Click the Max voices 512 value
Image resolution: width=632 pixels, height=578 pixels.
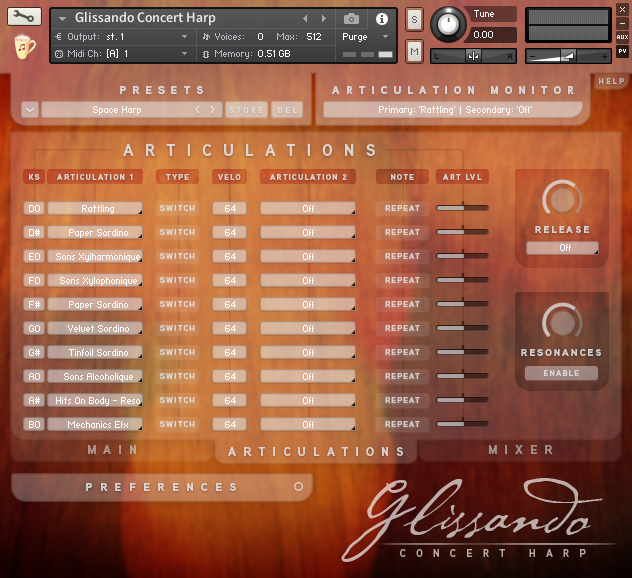[x=314, y=37]
